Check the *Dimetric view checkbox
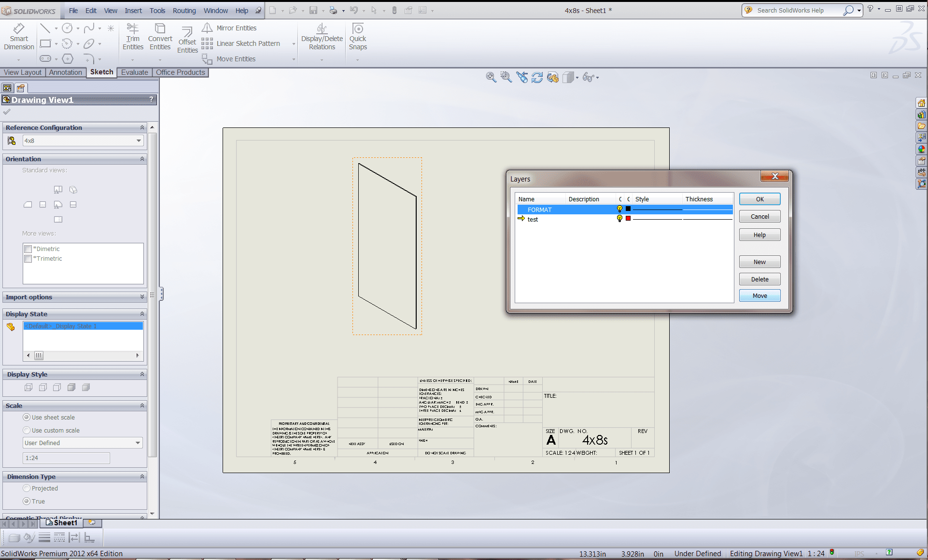The width and height of the screenshot is (928, 560). point(28,249)
